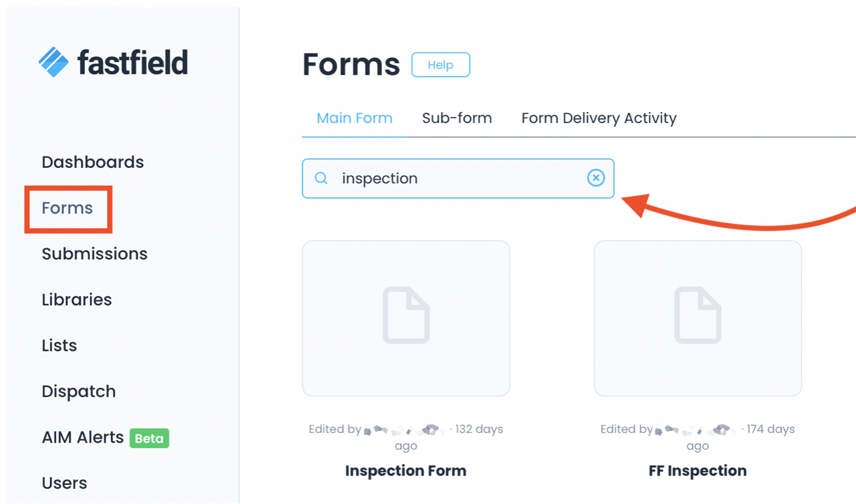
Task: Click the Beta badge beside AIM Alerts
Action: tap(149, 438)
